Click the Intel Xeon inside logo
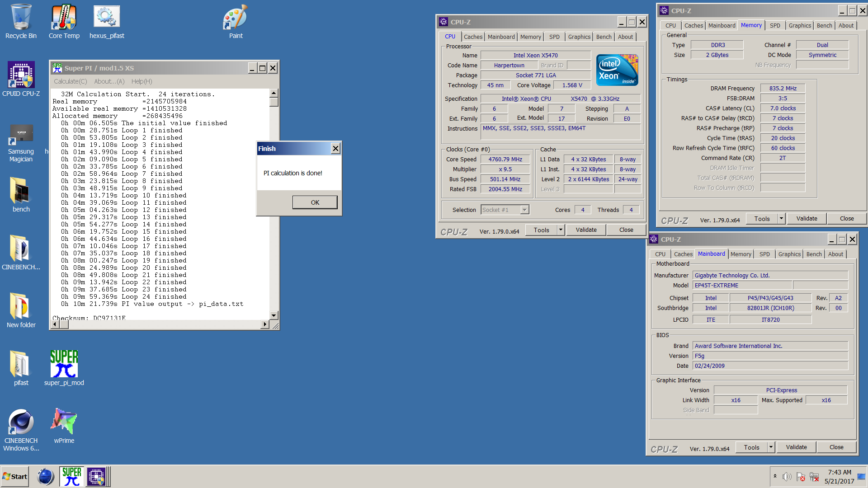The height and width of the screenshot is (488, 868). tap(617, 70)
